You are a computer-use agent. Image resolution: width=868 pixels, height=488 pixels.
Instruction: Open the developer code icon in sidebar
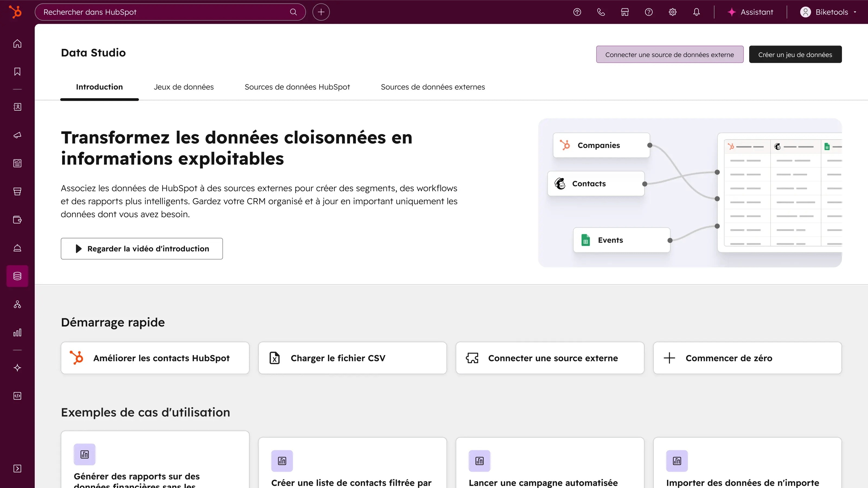coord(17,396)
